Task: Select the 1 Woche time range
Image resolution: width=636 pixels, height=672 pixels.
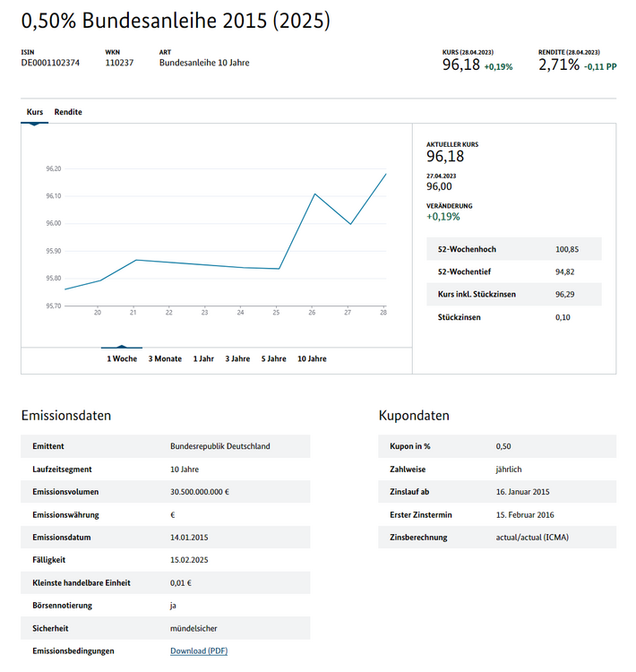Action: [122, 358]
